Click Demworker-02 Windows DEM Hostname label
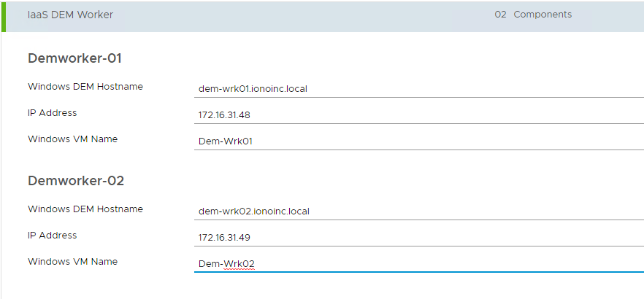Screen dimensions: 644x299 (x=85, y=209)
